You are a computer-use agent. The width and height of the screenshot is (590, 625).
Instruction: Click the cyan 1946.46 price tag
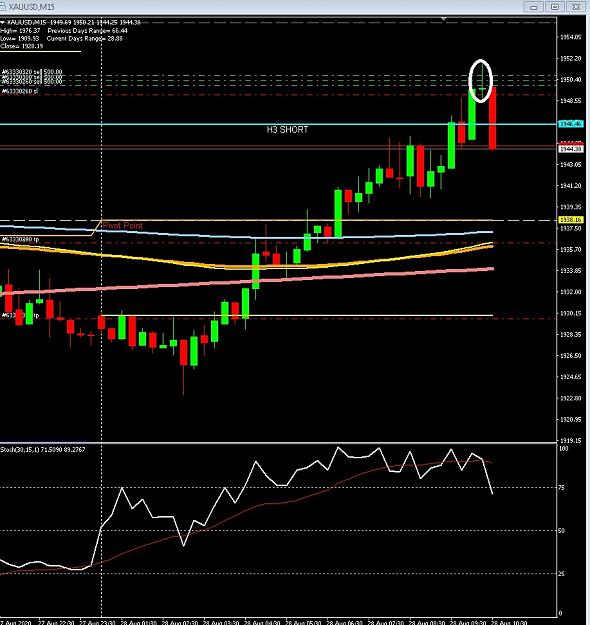(x=571, y=124)
